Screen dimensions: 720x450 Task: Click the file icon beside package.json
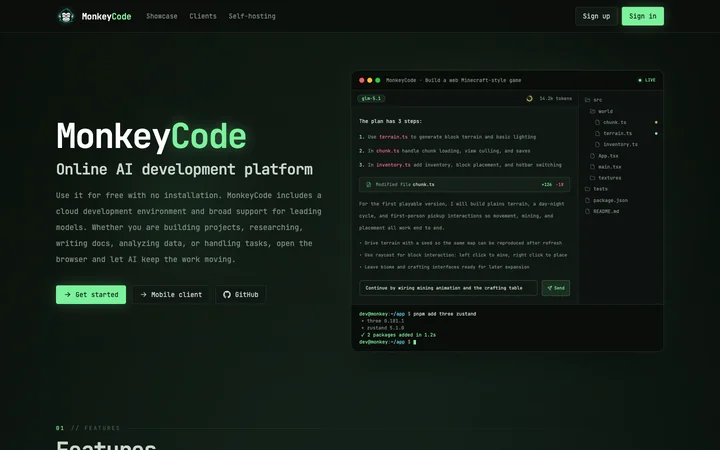click(587, 200)
